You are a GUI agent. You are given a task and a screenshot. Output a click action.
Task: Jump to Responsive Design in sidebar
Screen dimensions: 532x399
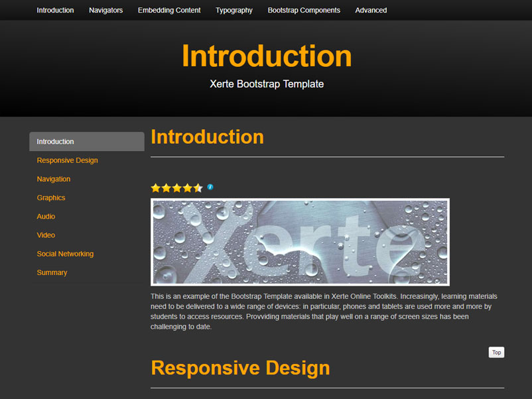tap(67, 160)
